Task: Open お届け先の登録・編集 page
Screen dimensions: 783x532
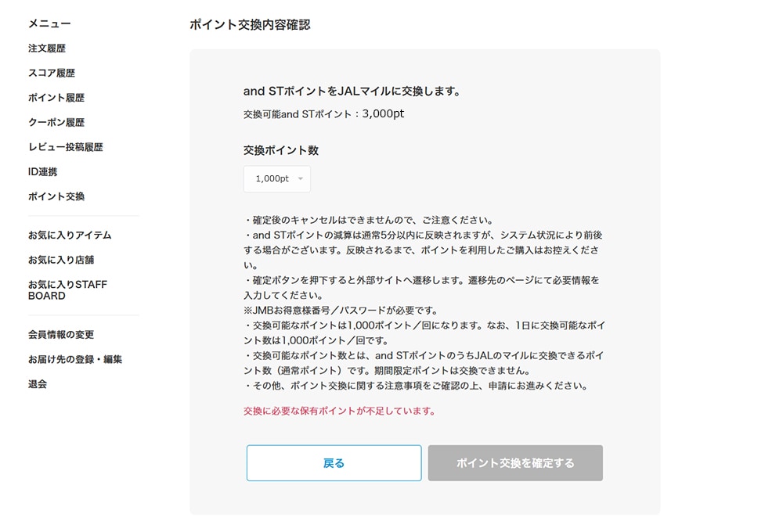Action: (75, 360)
